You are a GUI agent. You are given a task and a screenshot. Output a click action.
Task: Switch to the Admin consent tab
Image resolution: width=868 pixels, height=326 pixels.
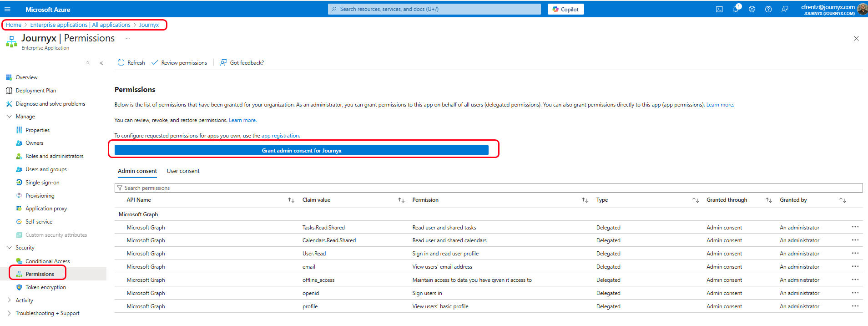137,171
